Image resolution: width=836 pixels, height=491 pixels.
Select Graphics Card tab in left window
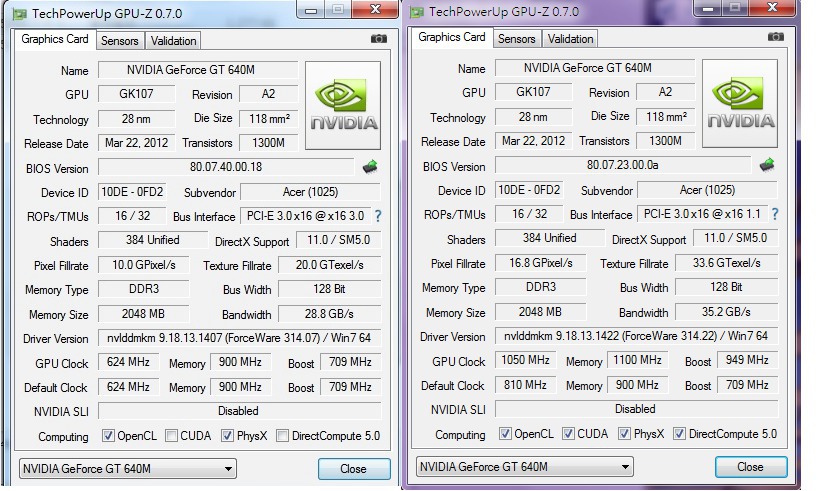55,39
